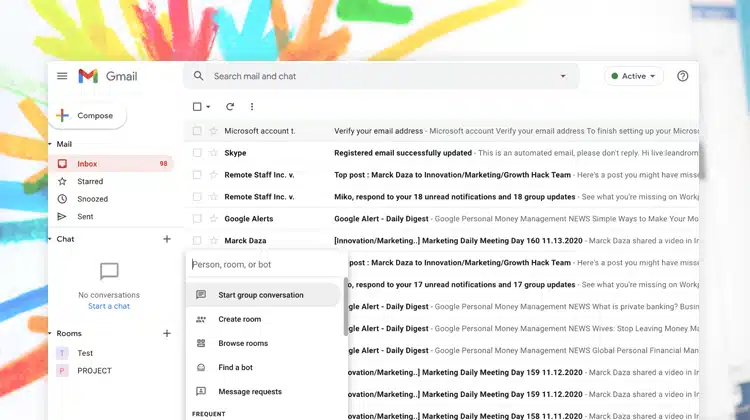Check the Miko 18 unread email checkbox

197,197
